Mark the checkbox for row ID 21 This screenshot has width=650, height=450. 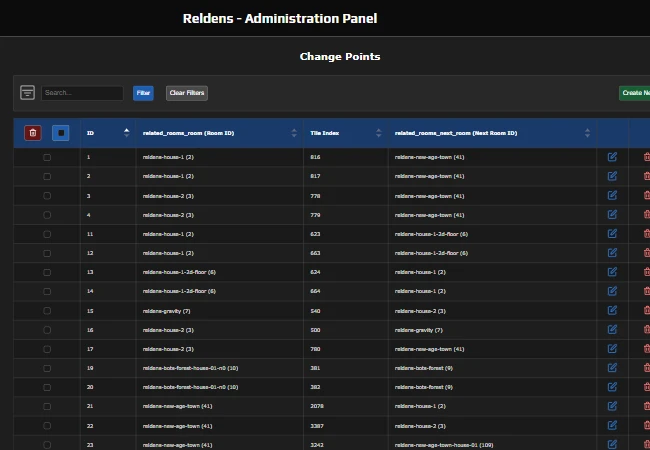[x=47, y=406]
